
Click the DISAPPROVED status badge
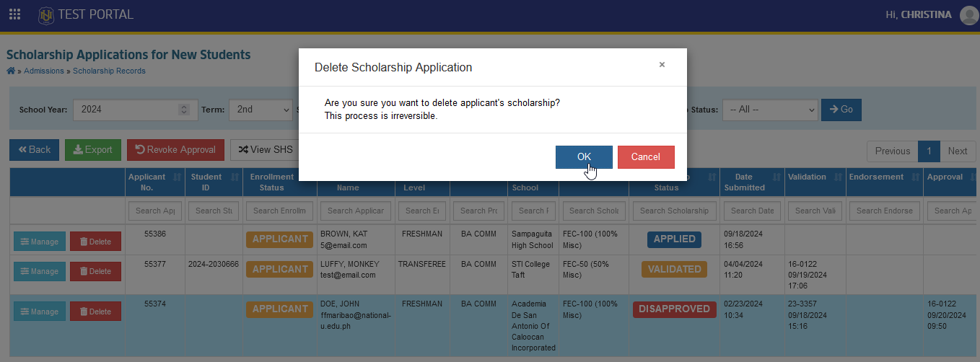[x=674, y=309]
